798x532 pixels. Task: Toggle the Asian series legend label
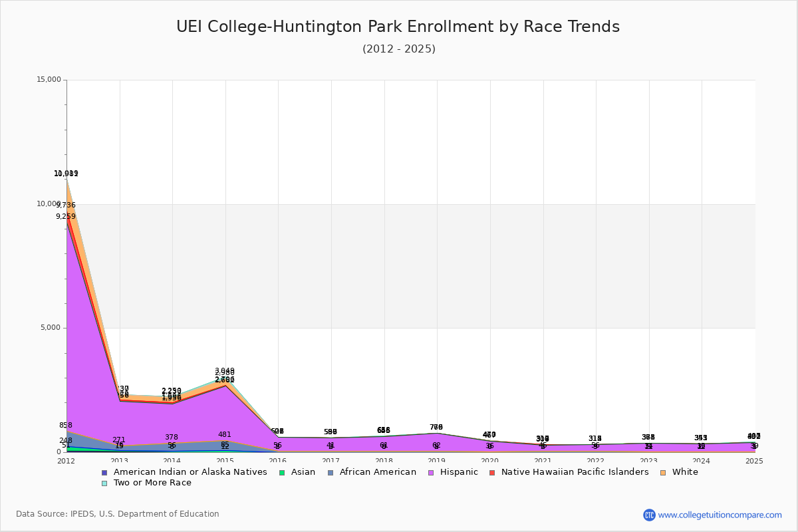coord(303,472)
